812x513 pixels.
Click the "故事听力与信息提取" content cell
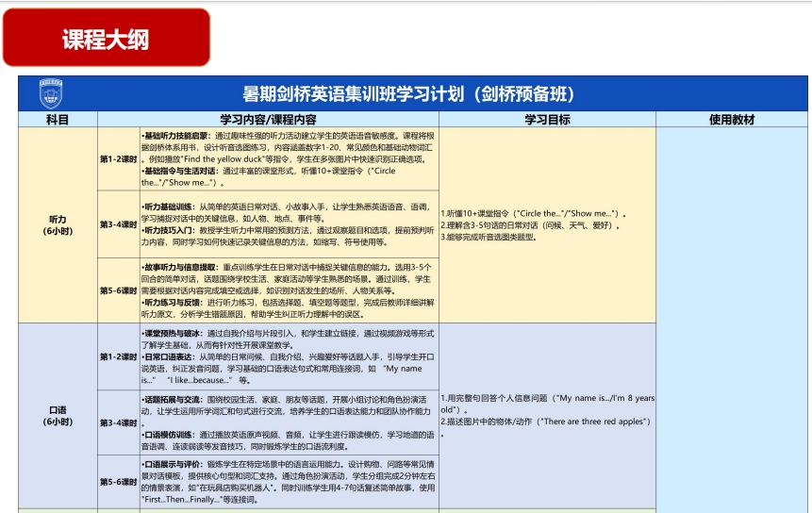(x=288, y=290)
